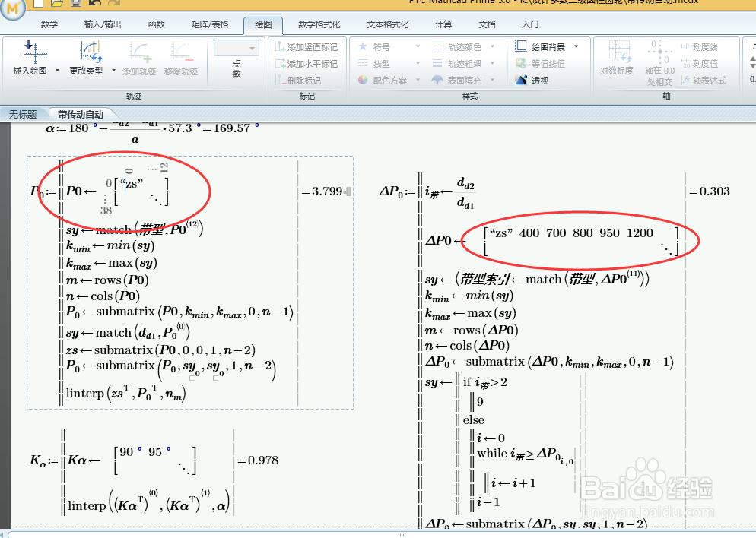Click the 95° entry in the Kα matrix
Viewport: 756px width, 538px height.
pos(160,452)
